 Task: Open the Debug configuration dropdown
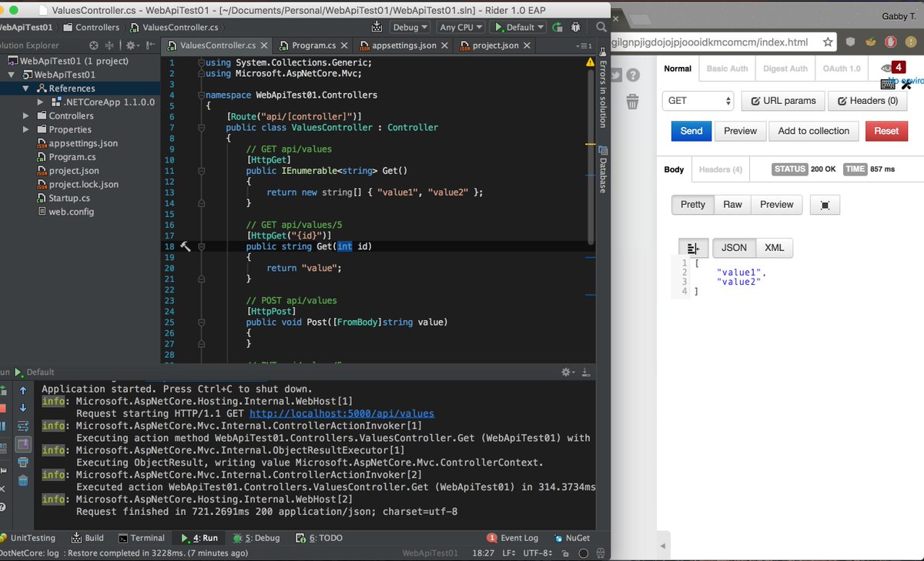tap(410, 27)
